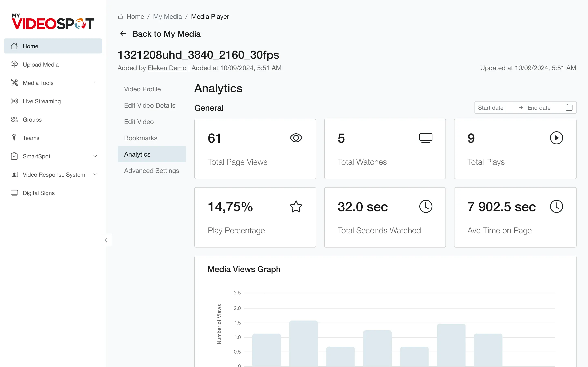Open the Video Profile tab
The image size is (588, 367).
pos(142,89)
